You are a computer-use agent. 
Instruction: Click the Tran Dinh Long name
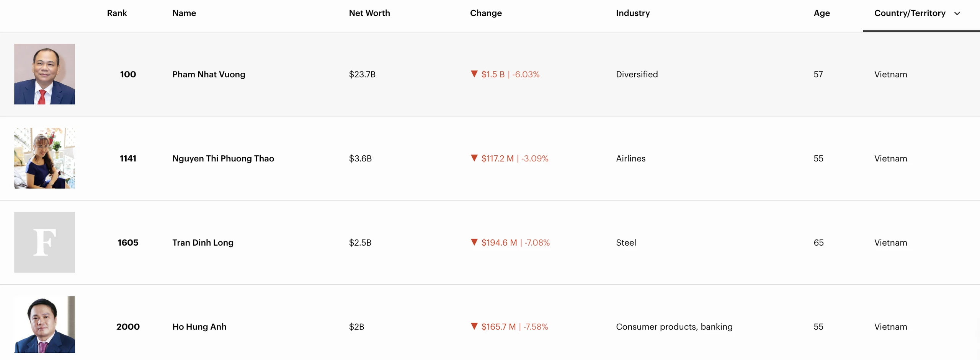click(203, 243)
